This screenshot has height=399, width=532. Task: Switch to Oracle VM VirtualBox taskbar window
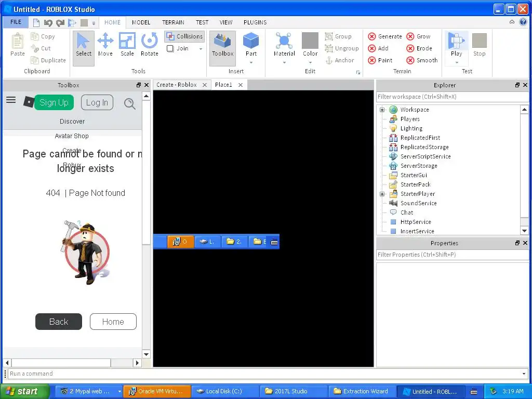click(x=157, y=391)
